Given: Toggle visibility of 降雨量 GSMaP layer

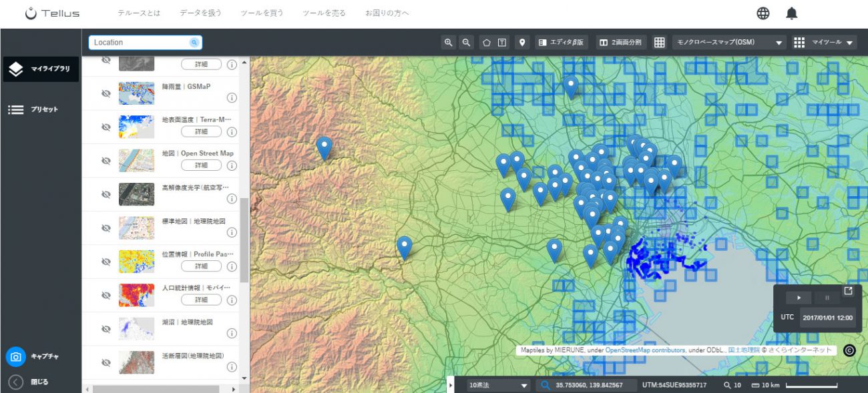Looking at the screenshot, I should pyautogui.click(x=105, y=93).
